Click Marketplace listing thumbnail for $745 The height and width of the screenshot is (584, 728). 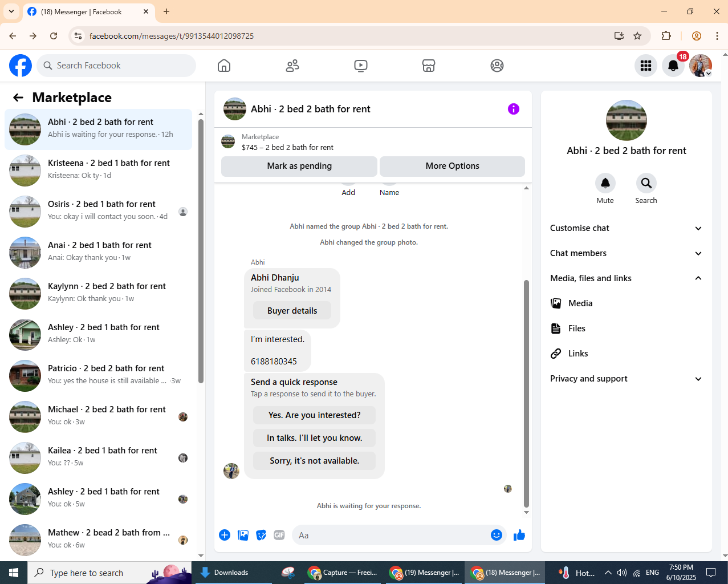(228, 141)
